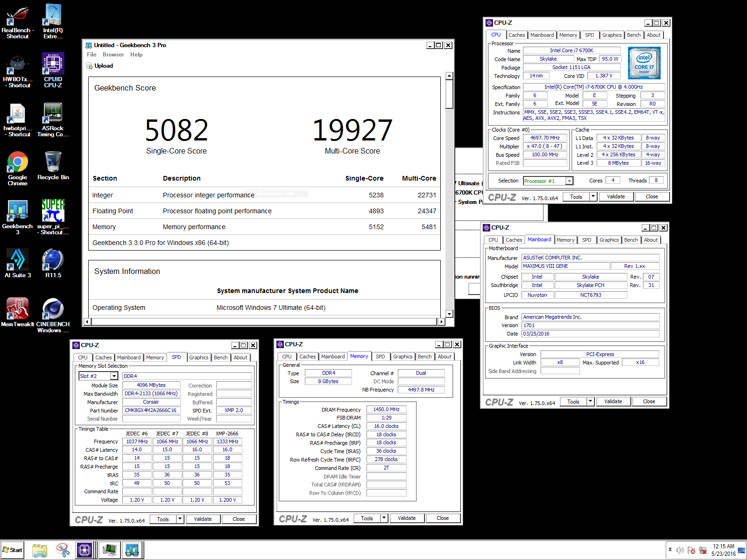The image size is (747, 560).
Task: Click the DRAM Frequency 1450.0 MHz field
Action: pos(386,409)
